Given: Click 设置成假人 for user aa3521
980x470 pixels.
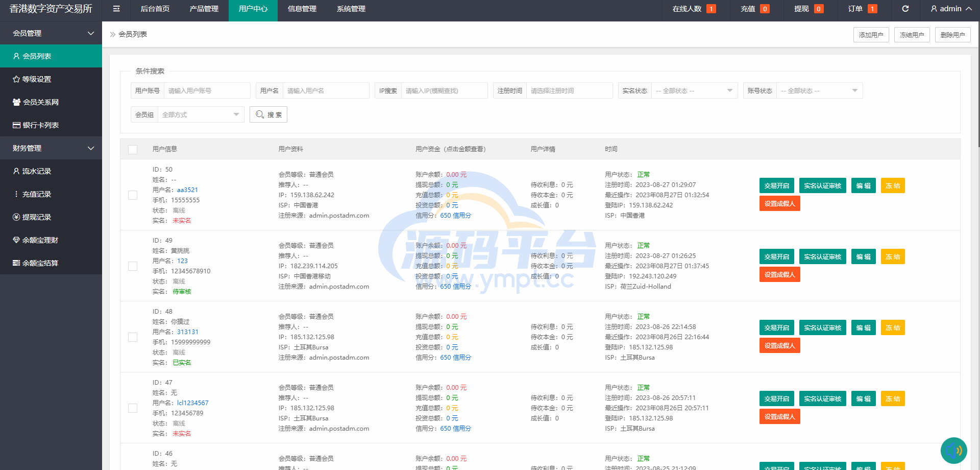Looking at the screenshot, I should pyautogui.click(x=780, y=203).
